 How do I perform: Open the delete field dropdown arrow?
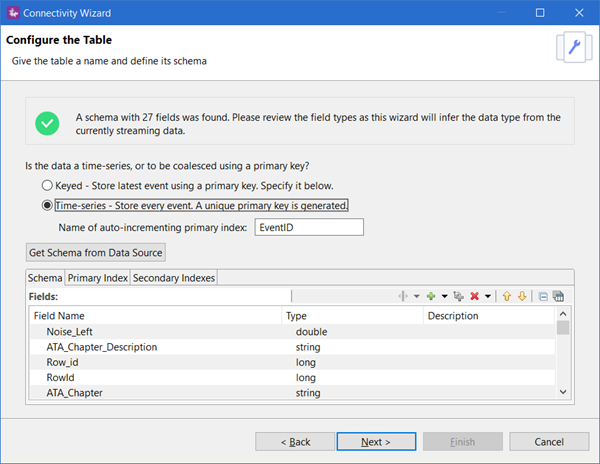pos(487,296)
